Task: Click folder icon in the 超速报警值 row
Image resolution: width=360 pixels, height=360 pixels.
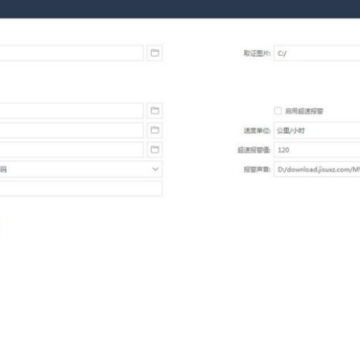Action: coord(155,149)
